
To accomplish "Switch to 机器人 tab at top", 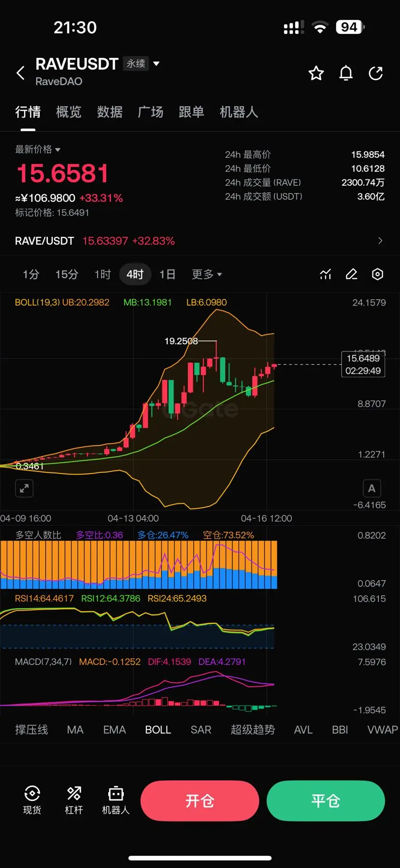I will (239, 112).
